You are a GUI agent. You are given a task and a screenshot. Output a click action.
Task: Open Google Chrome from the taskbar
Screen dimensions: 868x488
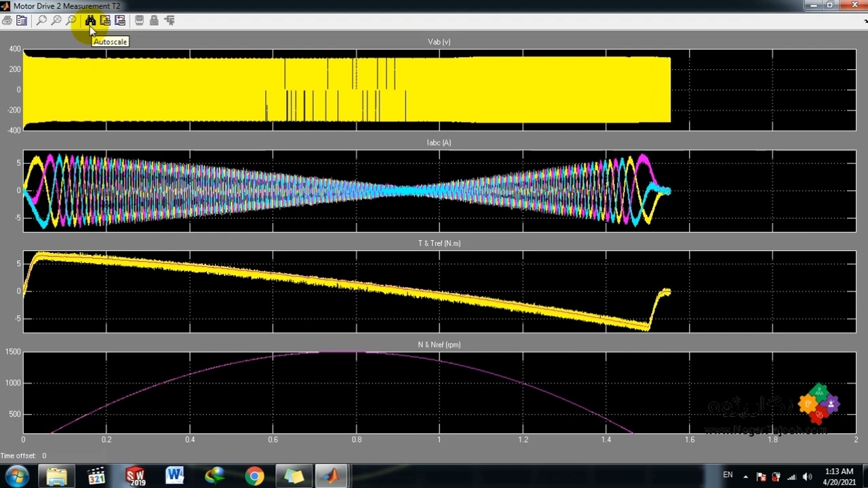[x=254, y=476]
